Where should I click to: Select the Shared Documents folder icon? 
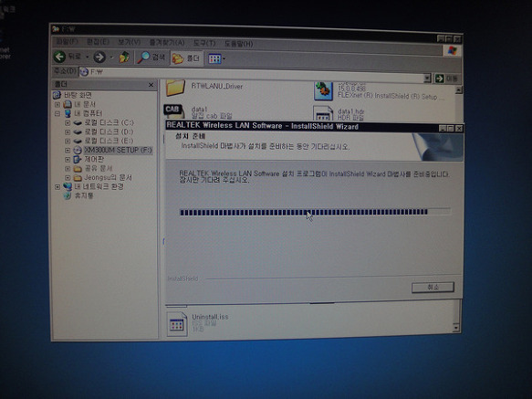(x=78, y=168)
